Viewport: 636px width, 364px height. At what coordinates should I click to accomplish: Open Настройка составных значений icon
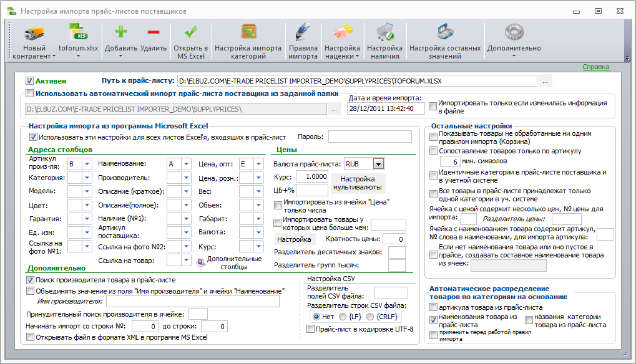pyautogui.click(x=445, y=32)
